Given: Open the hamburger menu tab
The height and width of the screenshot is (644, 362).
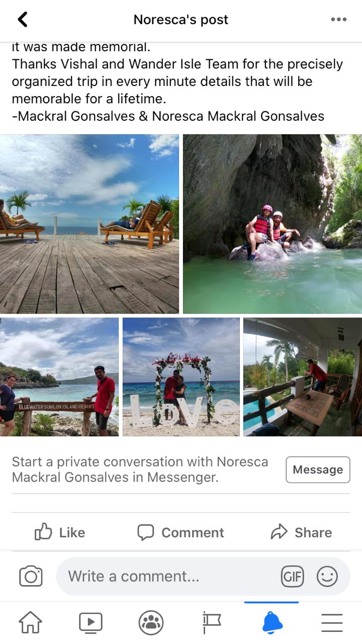Looking at the screenshot, I should 332,623.
